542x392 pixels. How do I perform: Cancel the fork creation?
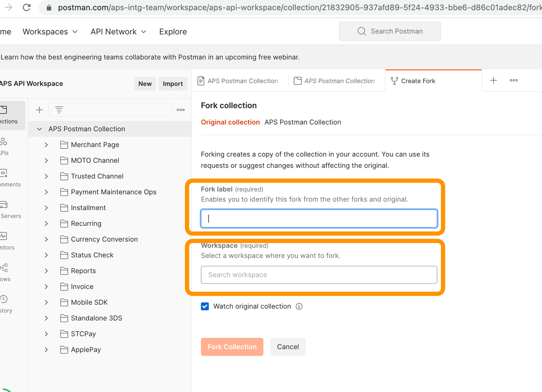tap(287, 347)
